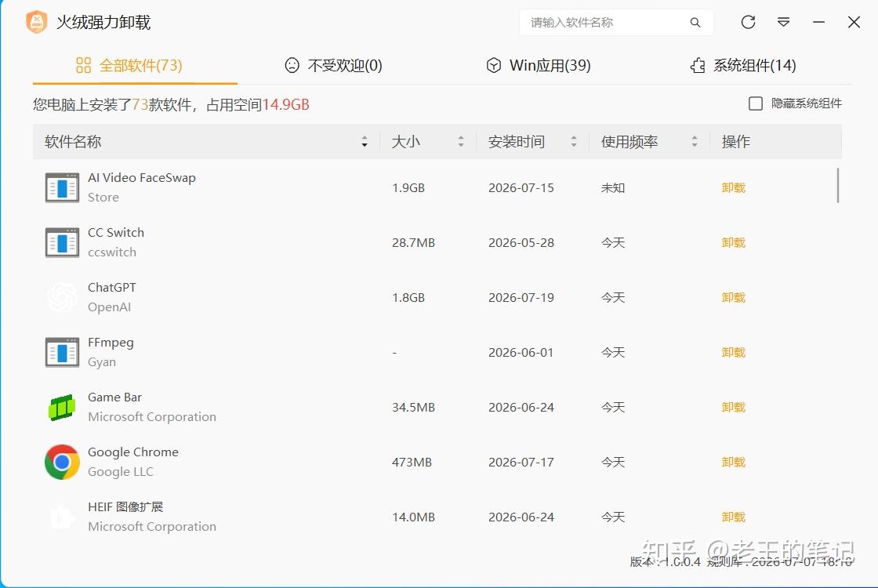The image size is (878, 588).
Task: Select the Google Chrome name text
Action: tap(133, 452)
